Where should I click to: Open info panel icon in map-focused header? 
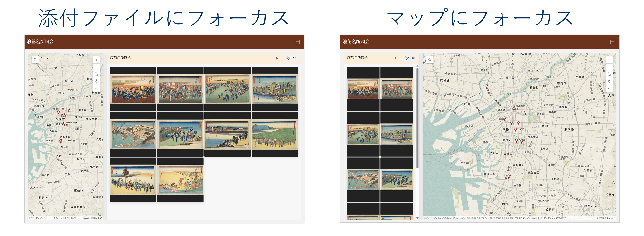pos(613,42)
